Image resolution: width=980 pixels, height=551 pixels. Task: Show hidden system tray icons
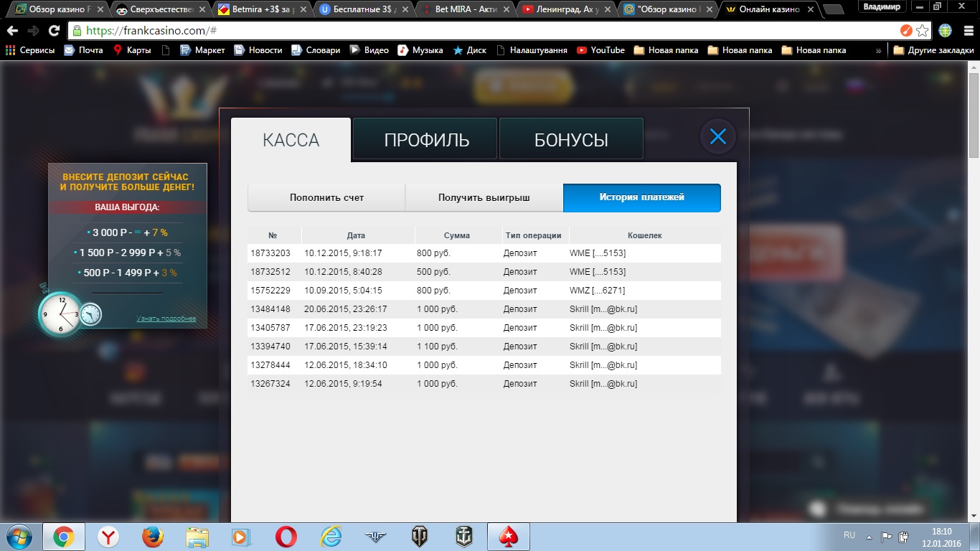[x=870, y=537]
